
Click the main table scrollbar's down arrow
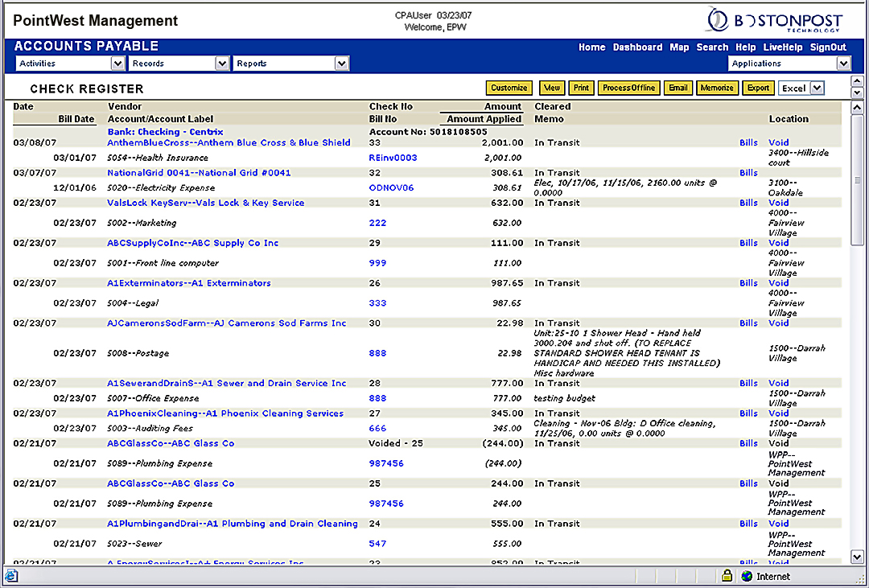coord(857,557)
